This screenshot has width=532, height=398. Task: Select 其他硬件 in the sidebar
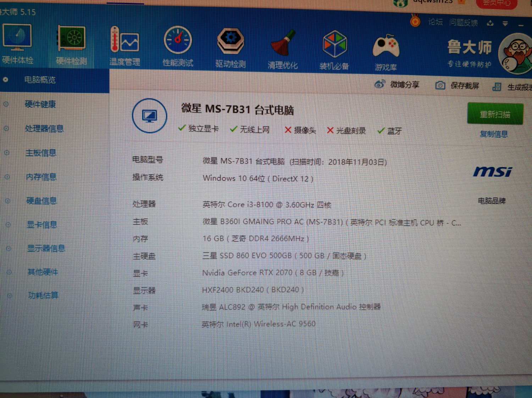coord(43,272)
